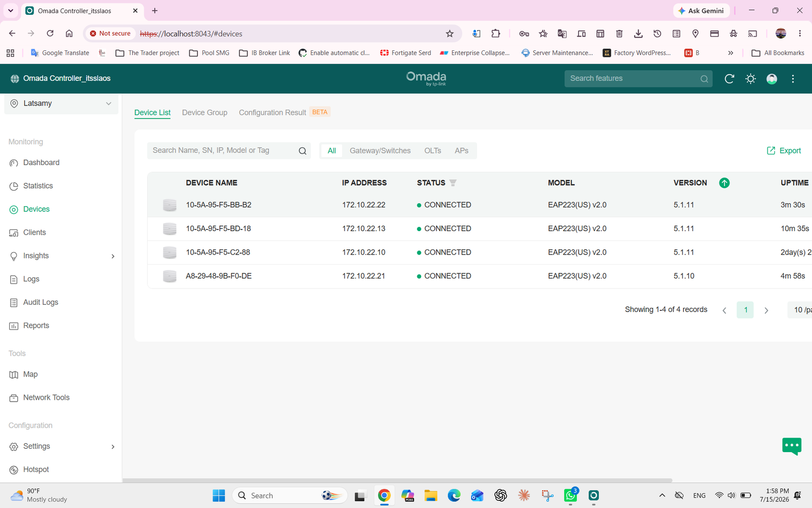812x508 pixels.
Task: Open the green chat support bubble
Action: 792,447
